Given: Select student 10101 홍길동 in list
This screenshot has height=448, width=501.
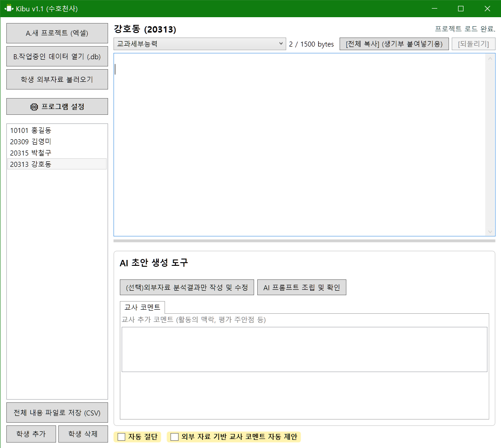Looking at the screenshot, I should (31, 130).
